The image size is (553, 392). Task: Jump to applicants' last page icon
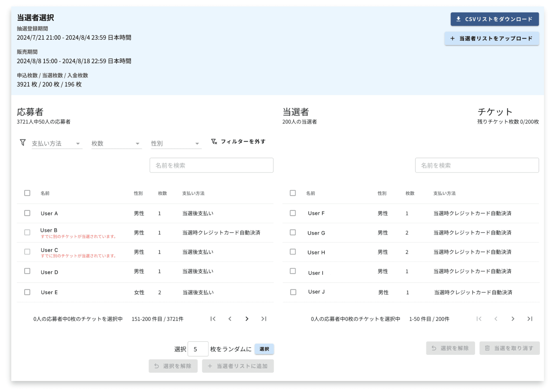tap(264, 319)
